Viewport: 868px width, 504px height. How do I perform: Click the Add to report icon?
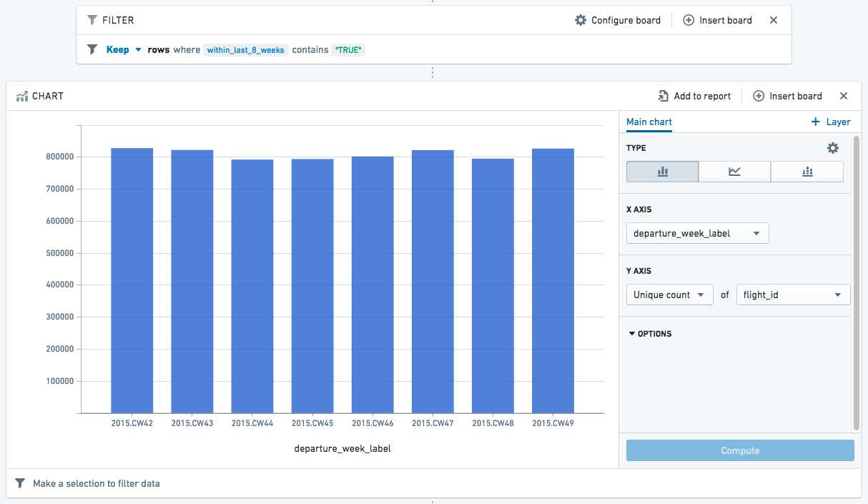[664, 96]
